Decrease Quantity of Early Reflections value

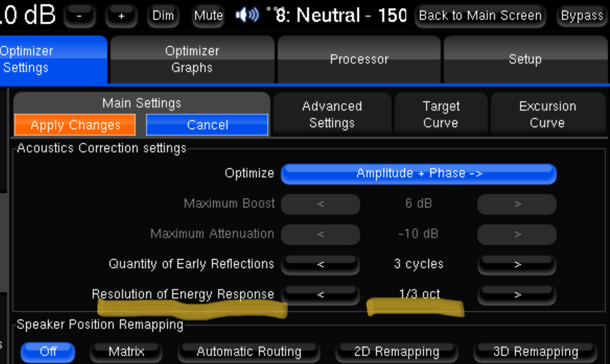tap(320, 264)
